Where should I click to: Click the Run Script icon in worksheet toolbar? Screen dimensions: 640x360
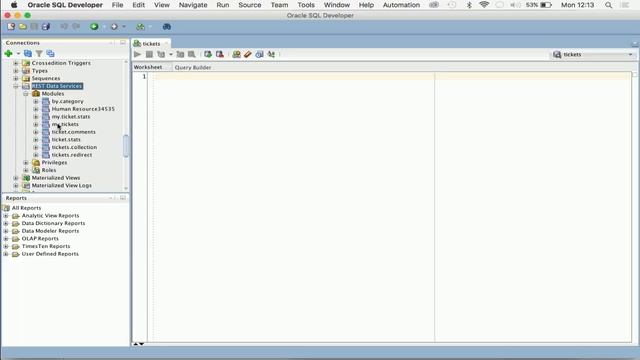(x=149, y=54)
